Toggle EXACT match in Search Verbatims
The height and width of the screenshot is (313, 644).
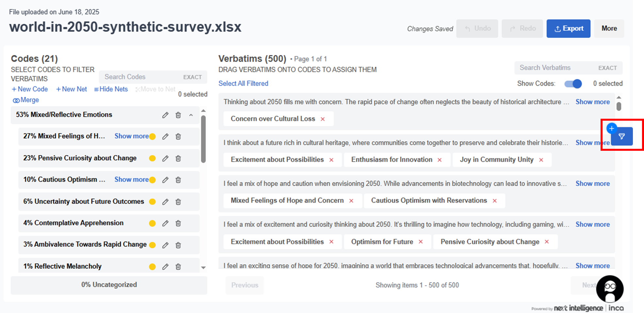[607, 68]
